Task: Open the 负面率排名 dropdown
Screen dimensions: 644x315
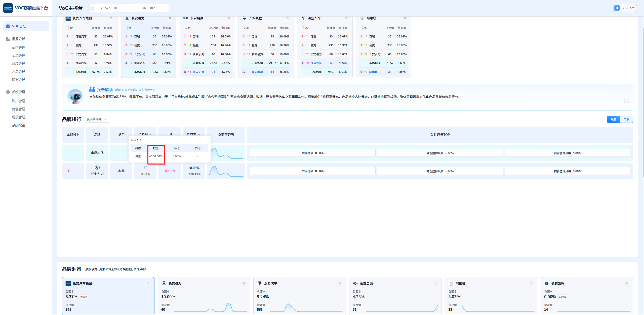Action: 97,119
